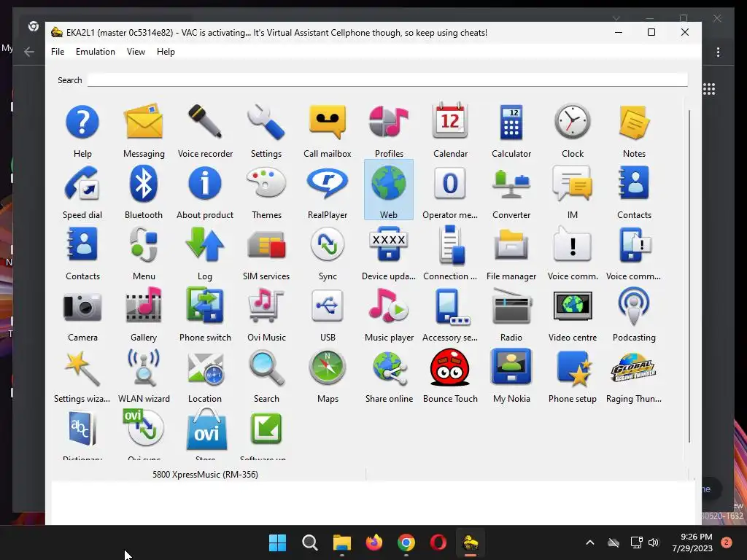Open the Radio app

pos(511,306)
